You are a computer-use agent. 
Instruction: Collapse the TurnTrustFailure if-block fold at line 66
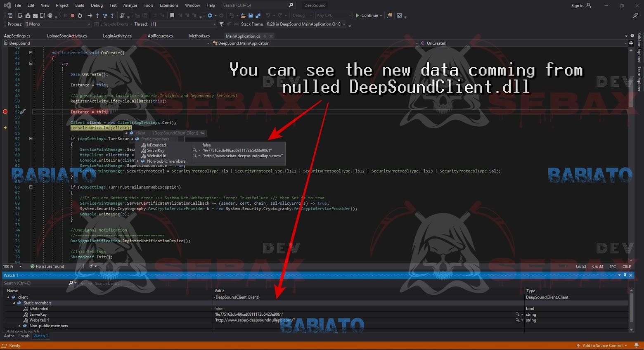pos(31,187)
